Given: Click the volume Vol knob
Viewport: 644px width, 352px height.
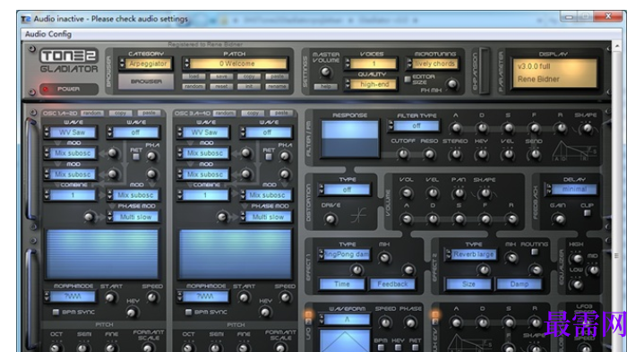Looking at the screenshot, I should (407, 193).
